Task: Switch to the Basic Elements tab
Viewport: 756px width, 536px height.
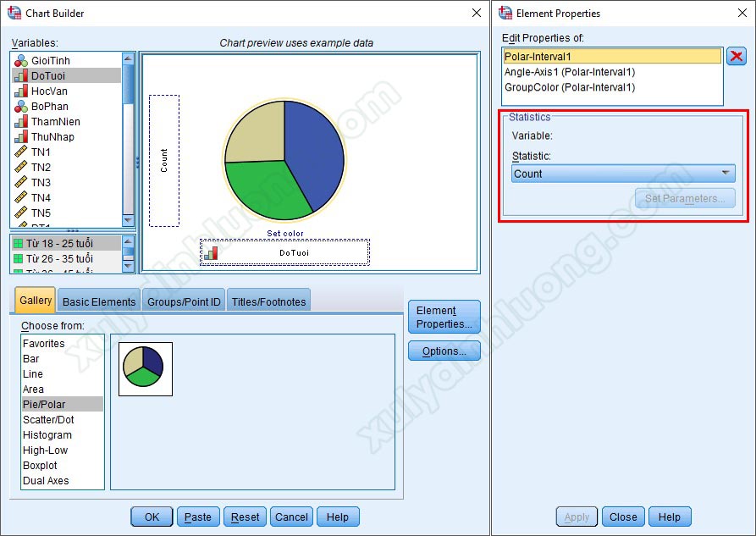Action: 99,301
